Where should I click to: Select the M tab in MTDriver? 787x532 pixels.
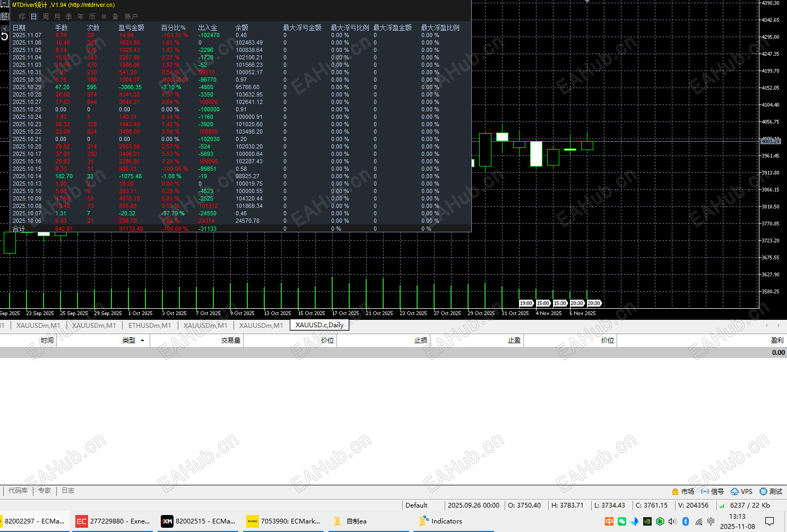click(x=104, y=16)
